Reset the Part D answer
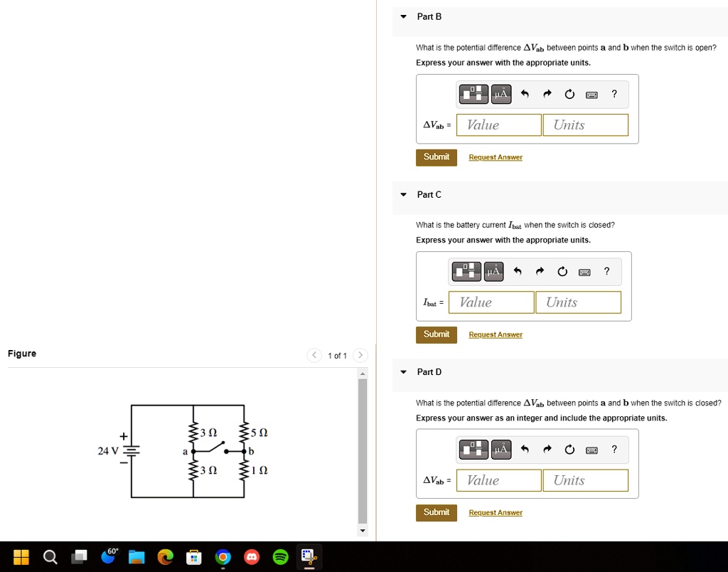This screenshot has height=572, width=728. pos(569,449)
